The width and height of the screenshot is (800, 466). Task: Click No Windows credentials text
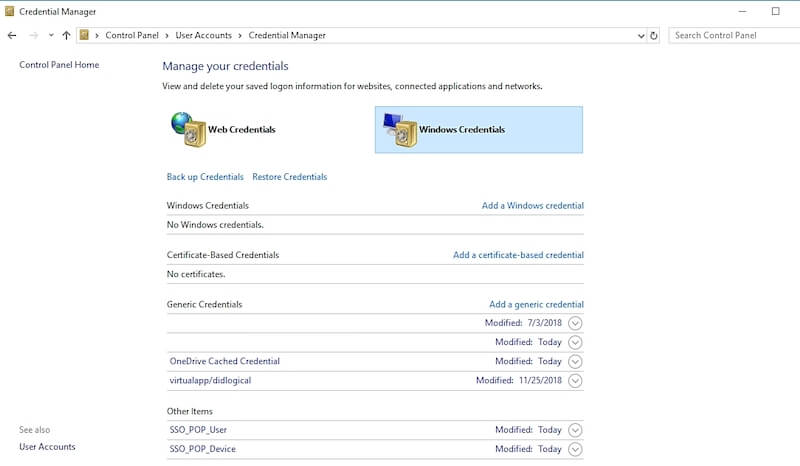[215, 225]
